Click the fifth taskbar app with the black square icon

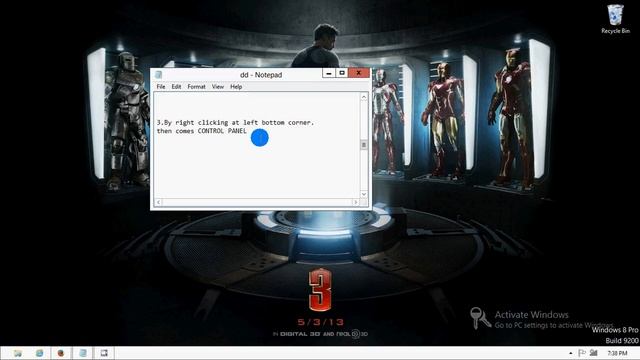[104, 353]
